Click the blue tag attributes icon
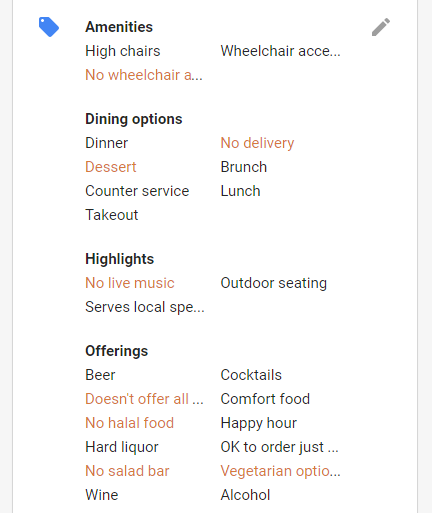The image size is (432, 513). point(49,27)
